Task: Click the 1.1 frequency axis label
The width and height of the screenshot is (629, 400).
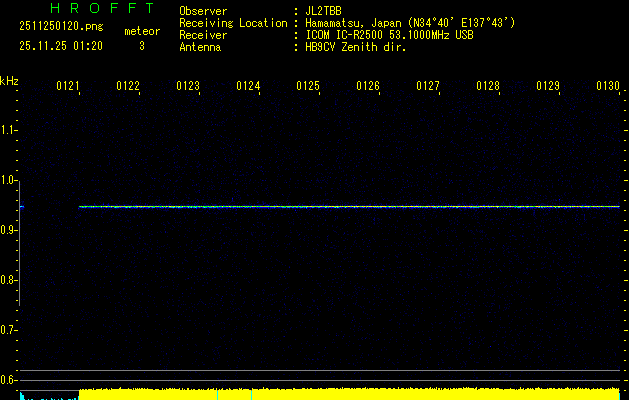Action: [9, 130]
